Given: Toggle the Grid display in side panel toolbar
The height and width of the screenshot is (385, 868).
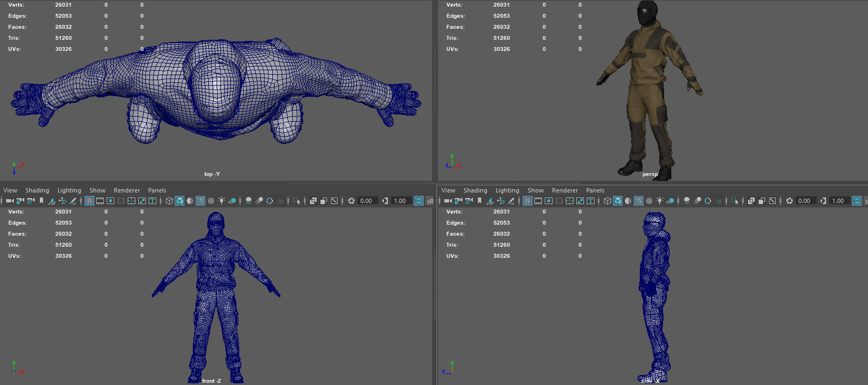Looking at the screenshot, I should coord(528,201).
